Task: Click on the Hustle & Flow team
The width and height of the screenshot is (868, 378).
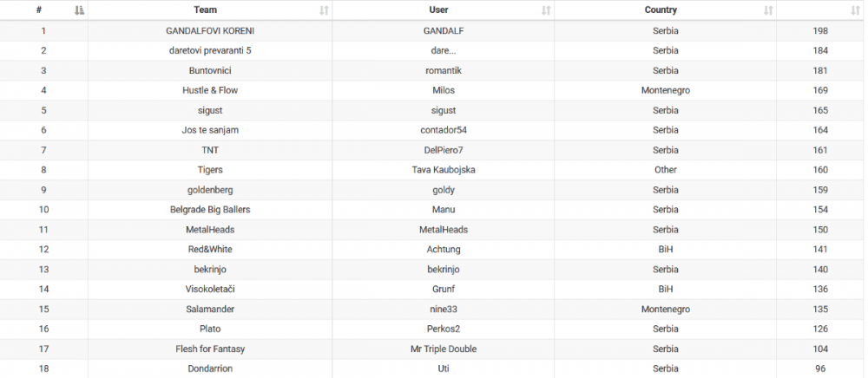Action: pos(210,90)
